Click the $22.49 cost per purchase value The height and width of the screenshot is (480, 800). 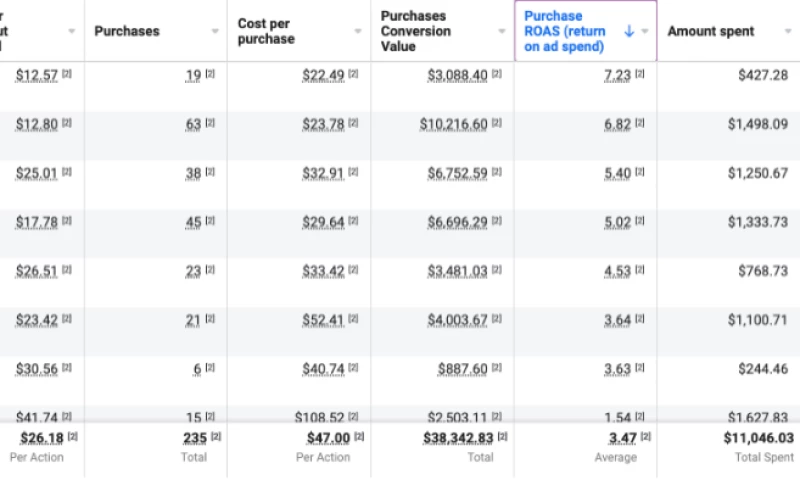tap(324, 75)
